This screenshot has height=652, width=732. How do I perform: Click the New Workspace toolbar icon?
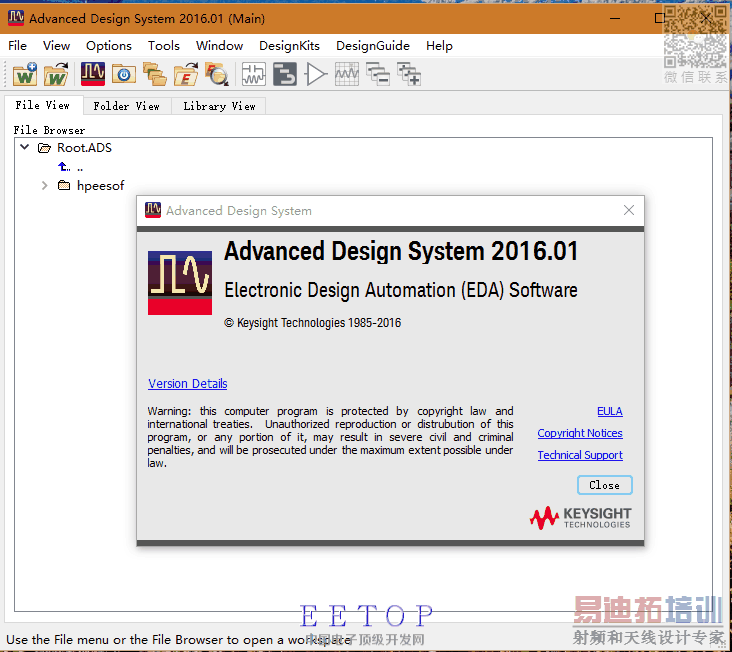point(25,74)
